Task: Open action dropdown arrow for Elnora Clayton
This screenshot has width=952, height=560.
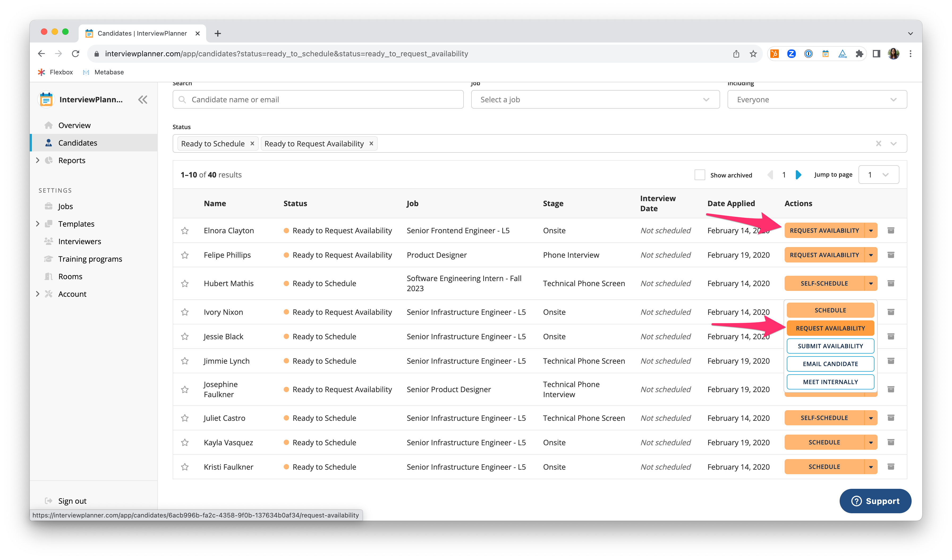Action: pyautogui.click(x=871, y=231)
